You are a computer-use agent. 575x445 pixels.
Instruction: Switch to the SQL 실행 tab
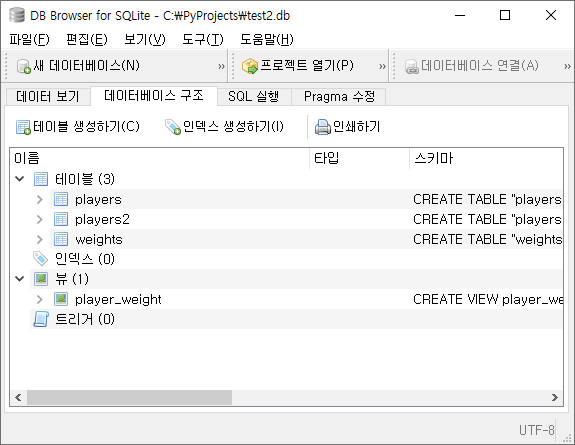click(x=254, y=96)
